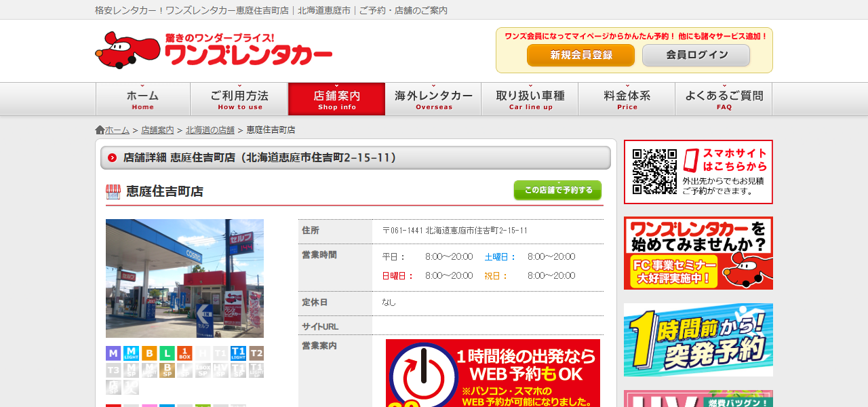Click the 日曜日 hours label
Image resolution: width=868 pixels, height=407 pixels.
[398, 276]
